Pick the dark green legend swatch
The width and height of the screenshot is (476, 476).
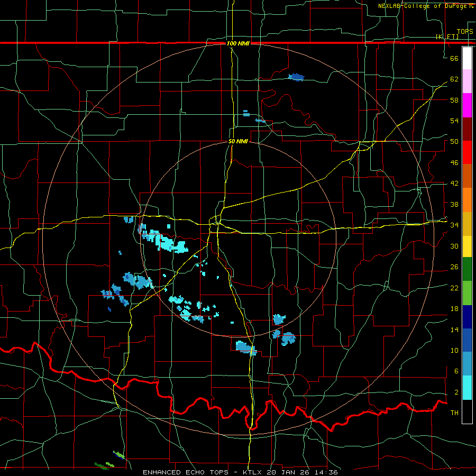point(467,269)
